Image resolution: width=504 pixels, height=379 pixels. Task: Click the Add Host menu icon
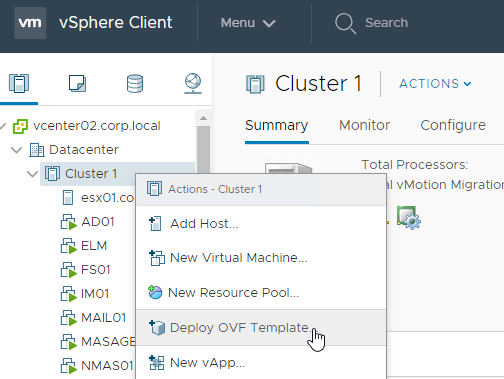click(x=155, y=224)
